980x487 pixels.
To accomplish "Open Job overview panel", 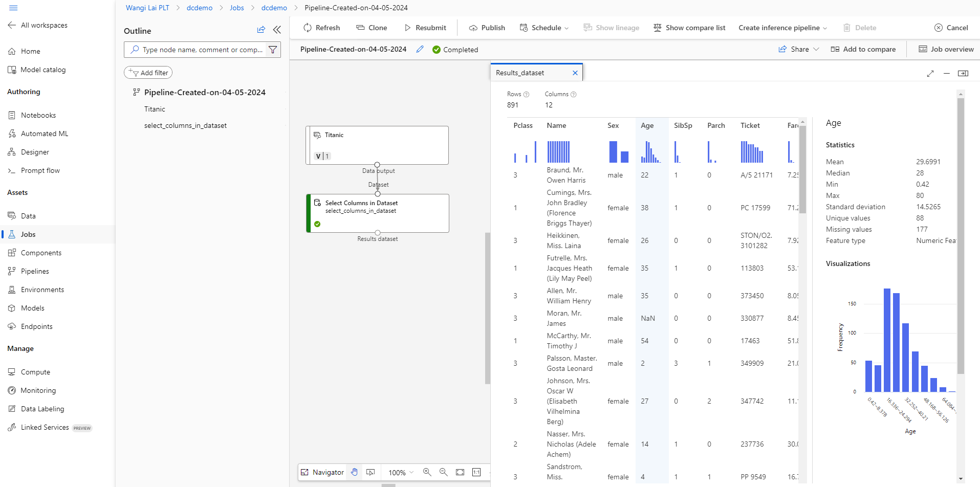I will pyautogui.click(x=946, y=49).
